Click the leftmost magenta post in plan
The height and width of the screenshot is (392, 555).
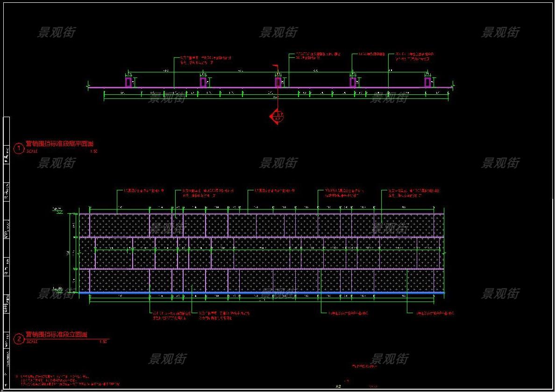128,82
